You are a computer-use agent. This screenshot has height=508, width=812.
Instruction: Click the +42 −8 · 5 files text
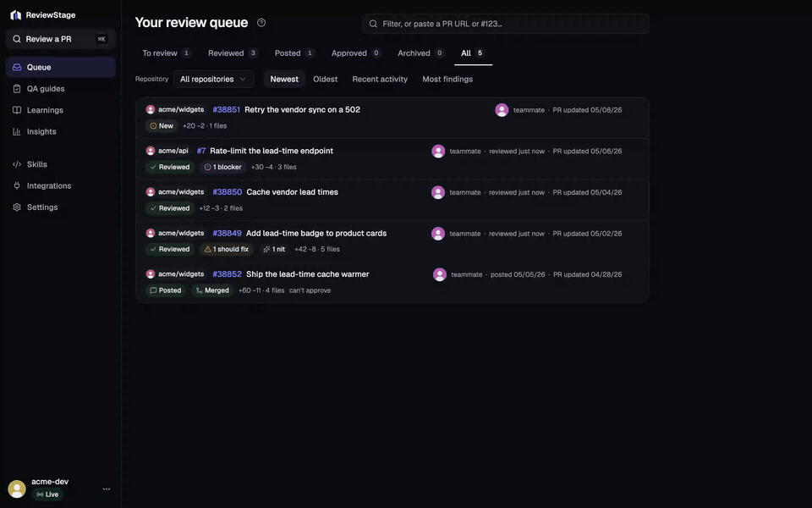click(x=317, y=249)
